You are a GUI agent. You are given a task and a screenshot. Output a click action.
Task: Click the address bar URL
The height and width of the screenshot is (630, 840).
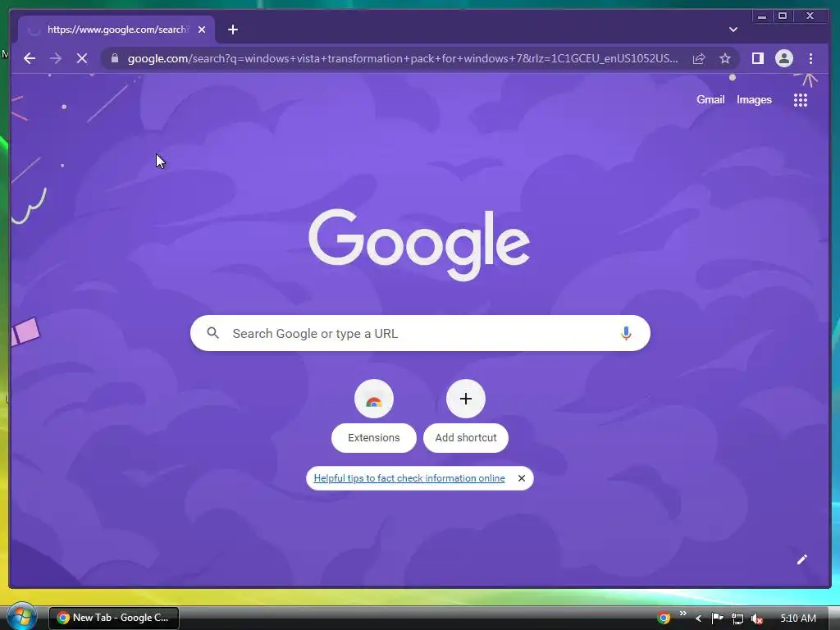point(403,58)
